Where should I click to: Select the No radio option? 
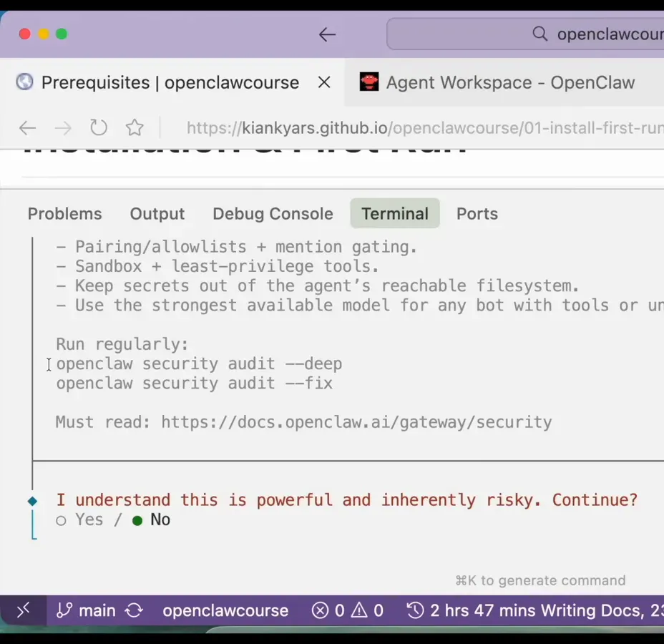point(151,519)
